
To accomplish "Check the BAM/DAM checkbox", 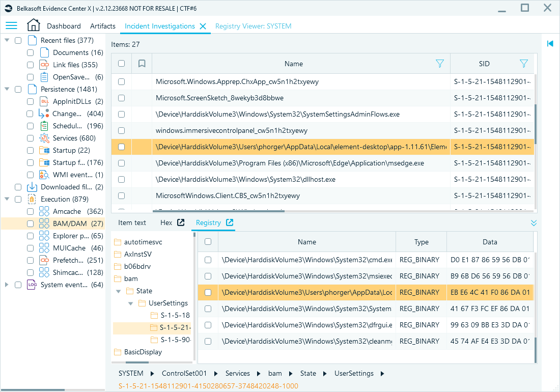I will click(31, 223).
